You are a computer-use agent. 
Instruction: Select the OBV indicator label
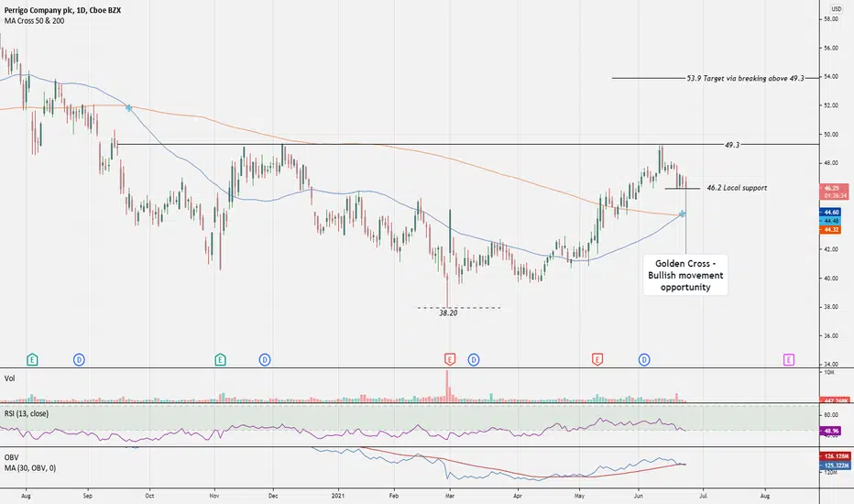pyautogui.click(x=11, y=457)
